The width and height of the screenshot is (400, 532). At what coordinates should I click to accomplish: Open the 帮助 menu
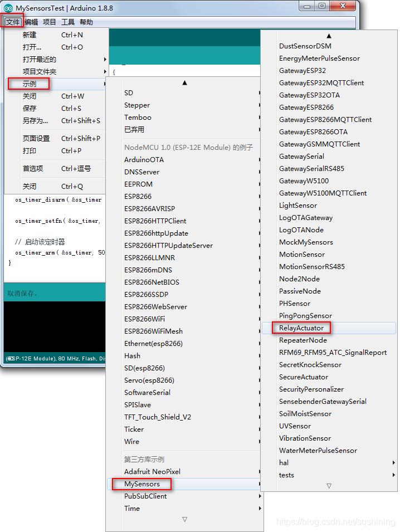point(86,22)
